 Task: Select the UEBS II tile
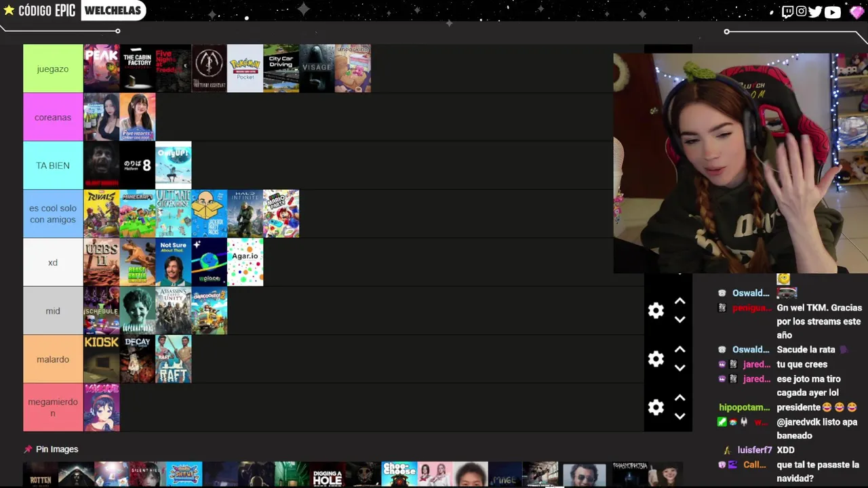[102, 262]
